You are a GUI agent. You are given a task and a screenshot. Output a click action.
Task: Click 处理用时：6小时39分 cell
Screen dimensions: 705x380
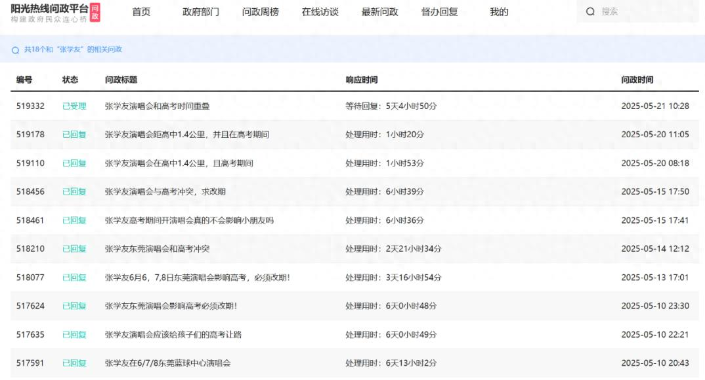384,192
